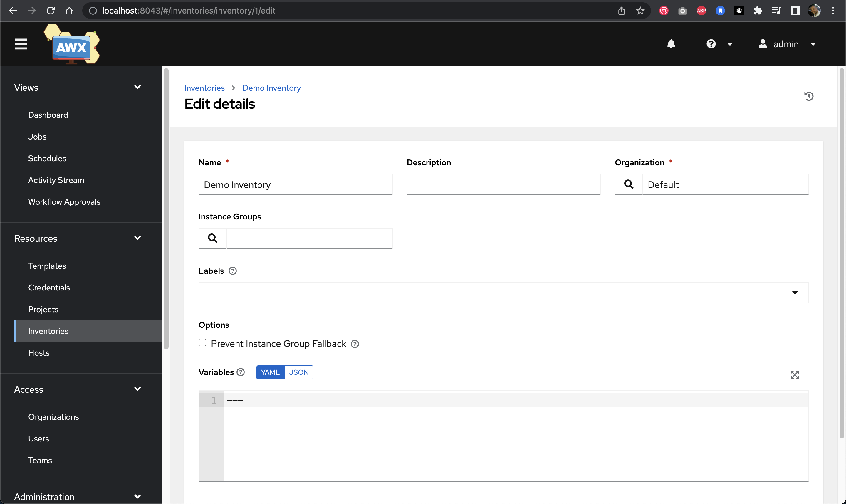Open the notifications bell icon
This screenshot has width=846, height=504.
point(672,44)
